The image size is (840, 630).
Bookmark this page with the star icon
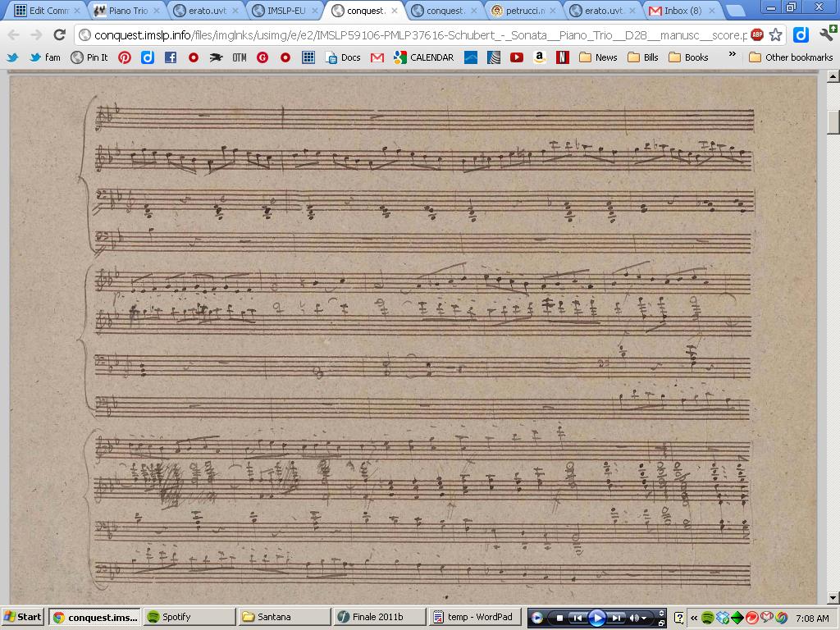(x=775, y=35)
